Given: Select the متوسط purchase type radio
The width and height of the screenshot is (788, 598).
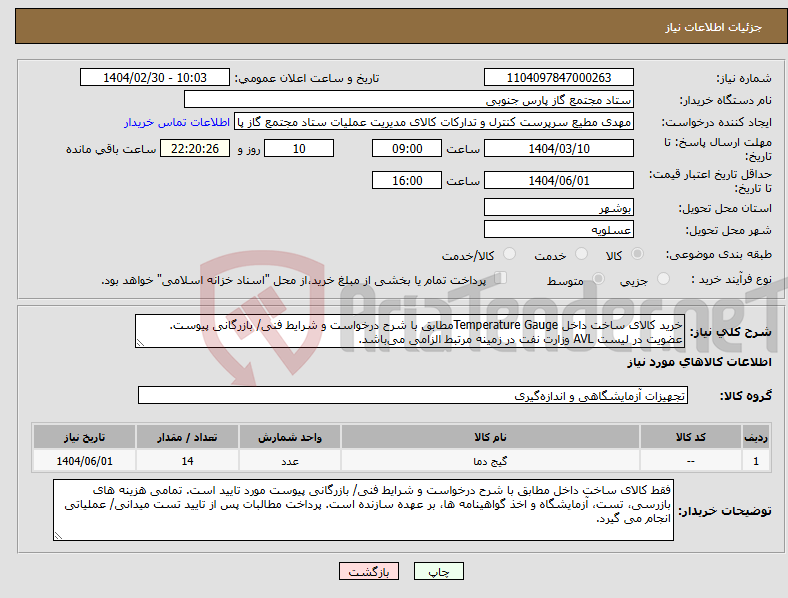Looking at the screenshot, I should pos(598,279).
